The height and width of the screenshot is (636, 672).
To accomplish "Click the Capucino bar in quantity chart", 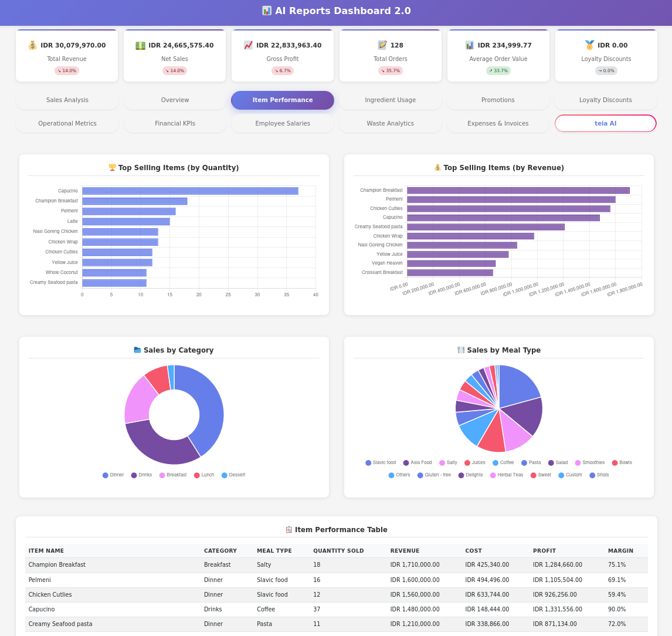I will 191,191.
